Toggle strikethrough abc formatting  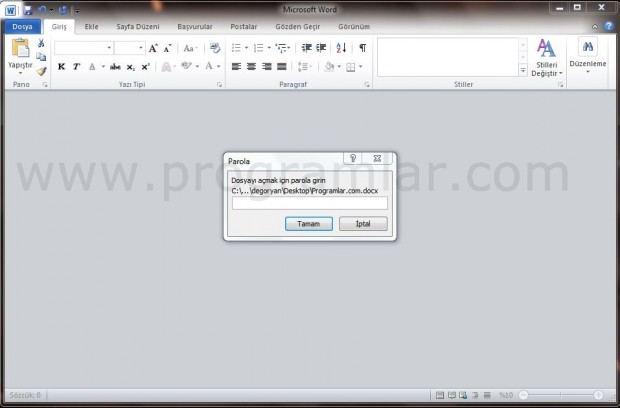pyautogui.click(x=115, y=67)
